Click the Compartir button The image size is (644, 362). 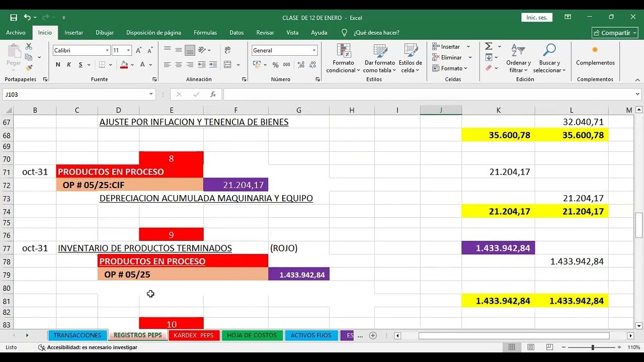pyautogui.click(x=615, y=33)
